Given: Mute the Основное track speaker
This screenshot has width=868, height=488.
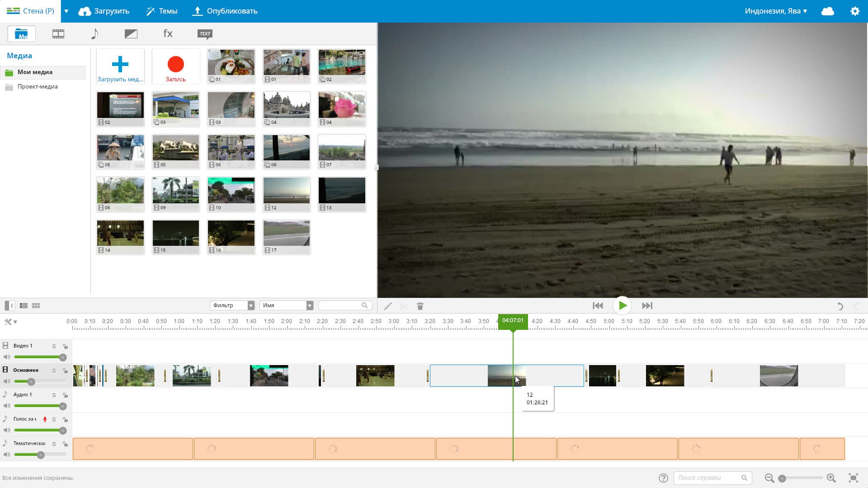Looking at the screenshot, I should [7, 382].
